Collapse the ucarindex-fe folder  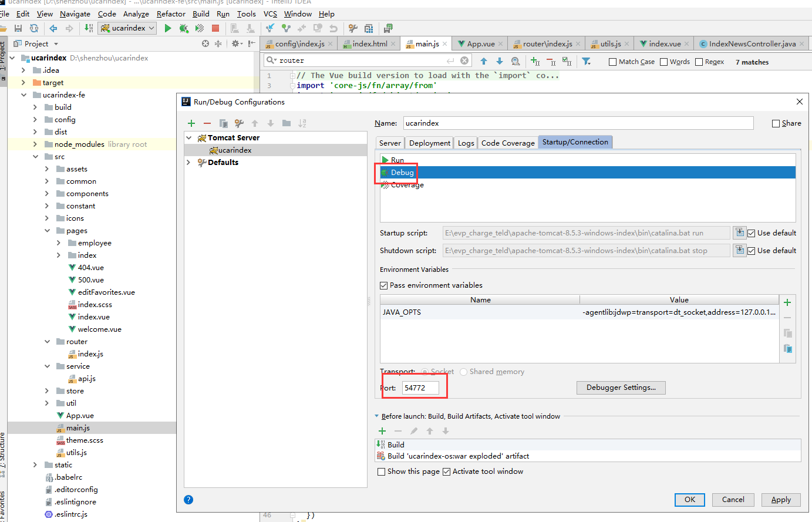[x=23, y=95]
